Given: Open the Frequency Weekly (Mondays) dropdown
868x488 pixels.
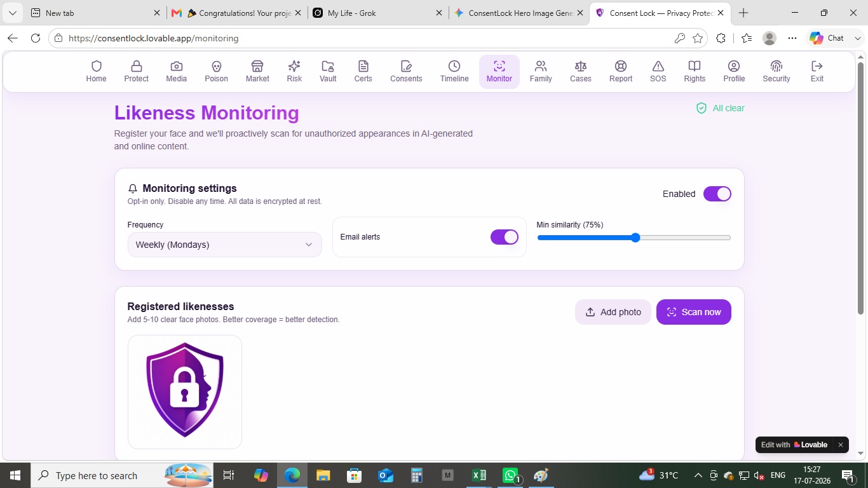Looking at the screenshot, I should pyautogui.click(x=224, y=245).
